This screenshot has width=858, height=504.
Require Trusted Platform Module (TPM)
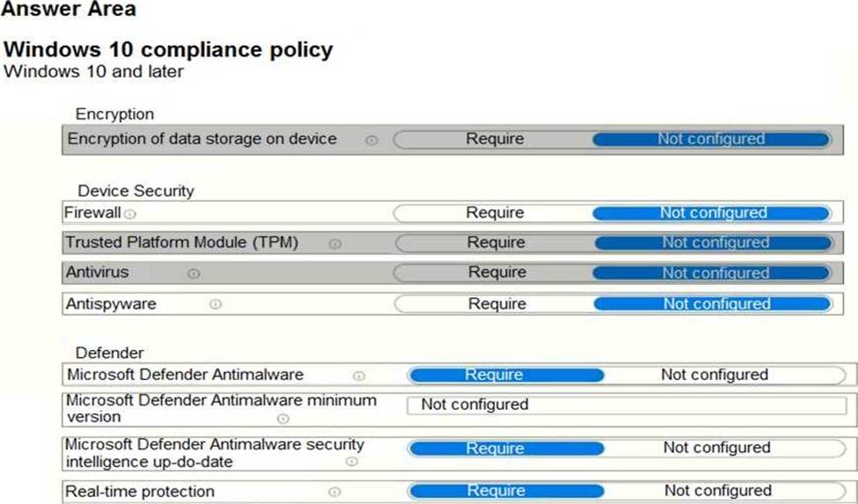pyautogui.click(x=495, y=243)
